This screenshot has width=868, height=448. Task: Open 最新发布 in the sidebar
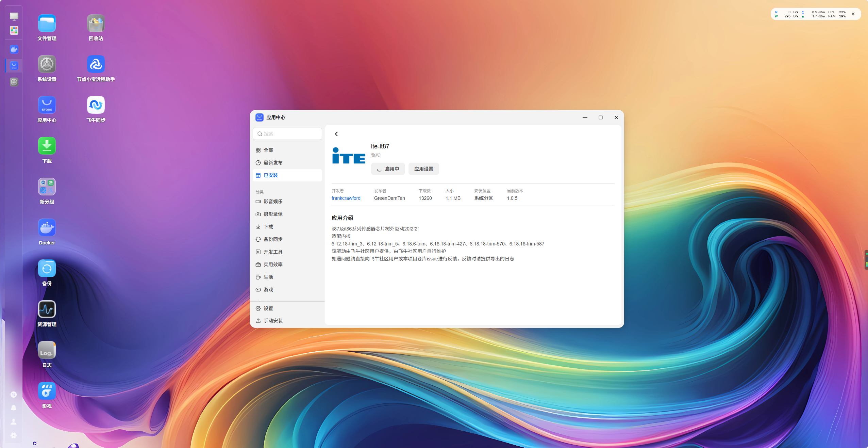[x=287, y=163]
